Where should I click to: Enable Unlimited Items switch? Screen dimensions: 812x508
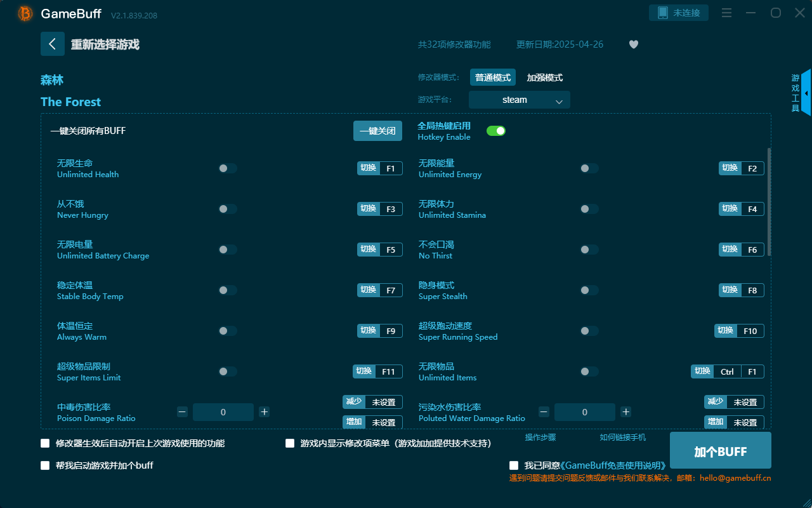[x=589, y=371]
